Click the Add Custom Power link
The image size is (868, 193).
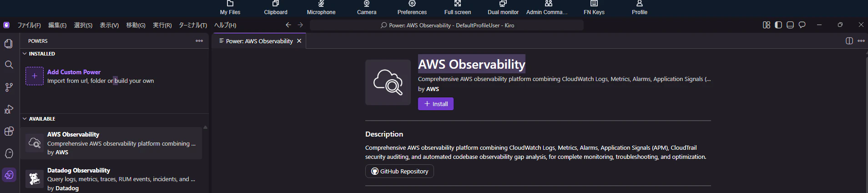(x=74, y=72)
